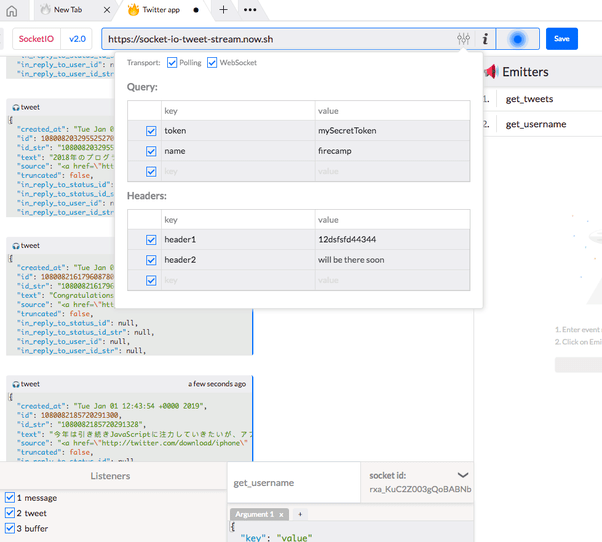This screenshot has width=602, height=542.
Task: Disable the name query parameter
Action: pyautogui.click(x=151, y=151)
